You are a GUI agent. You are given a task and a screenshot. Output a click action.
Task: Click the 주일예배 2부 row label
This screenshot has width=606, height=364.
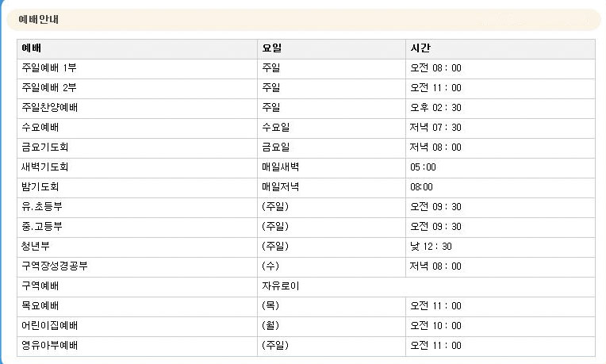(49, 88)
